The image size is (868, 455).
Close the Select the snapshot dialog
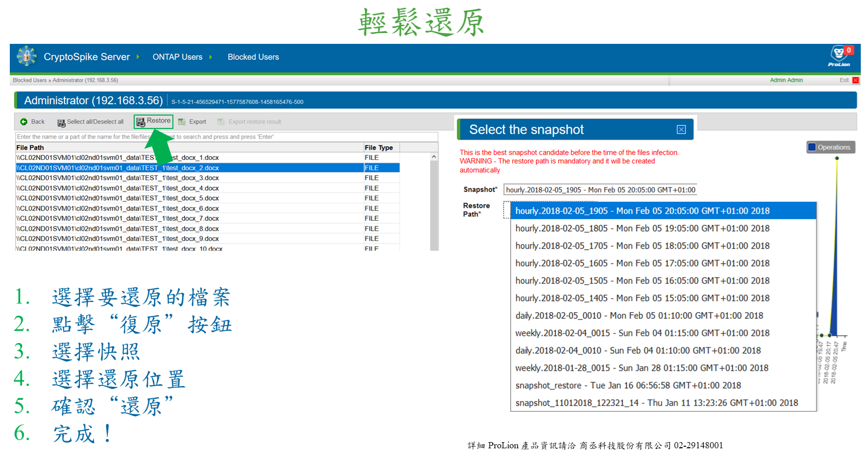[681, 129]
